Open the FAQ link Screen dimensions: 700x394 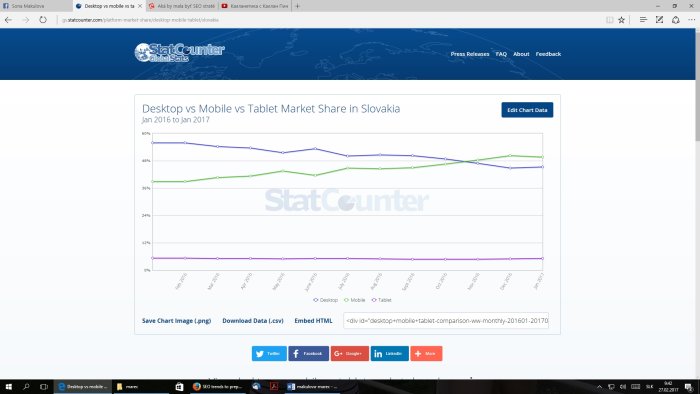point(501,54)
